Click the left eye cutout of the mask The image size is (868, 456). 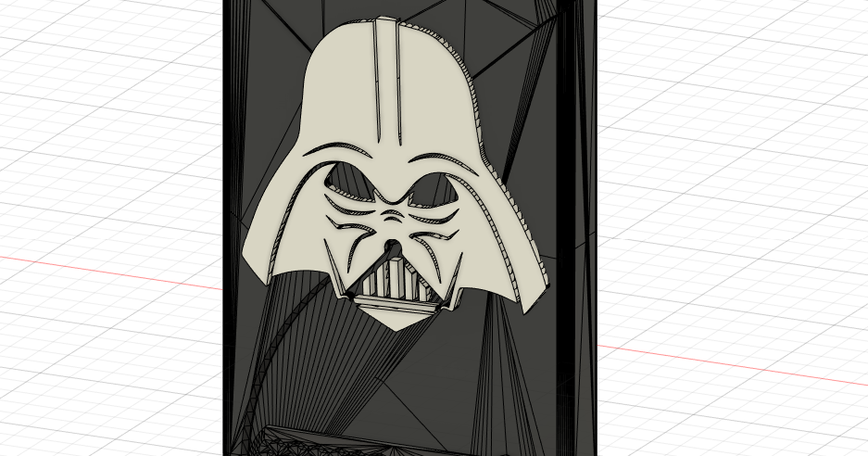(350, 181)
